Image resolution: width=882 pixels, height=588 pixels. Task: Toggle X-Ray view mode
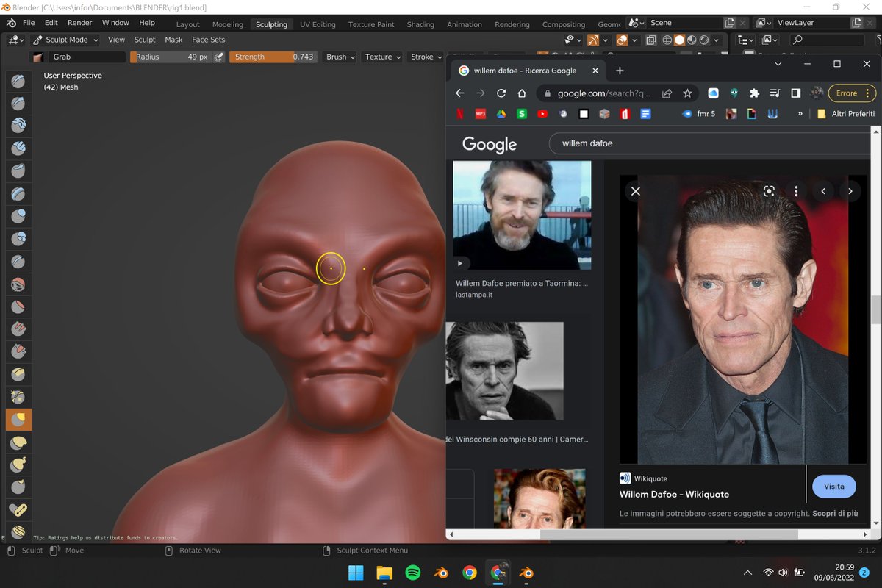(x=651, y=40)
